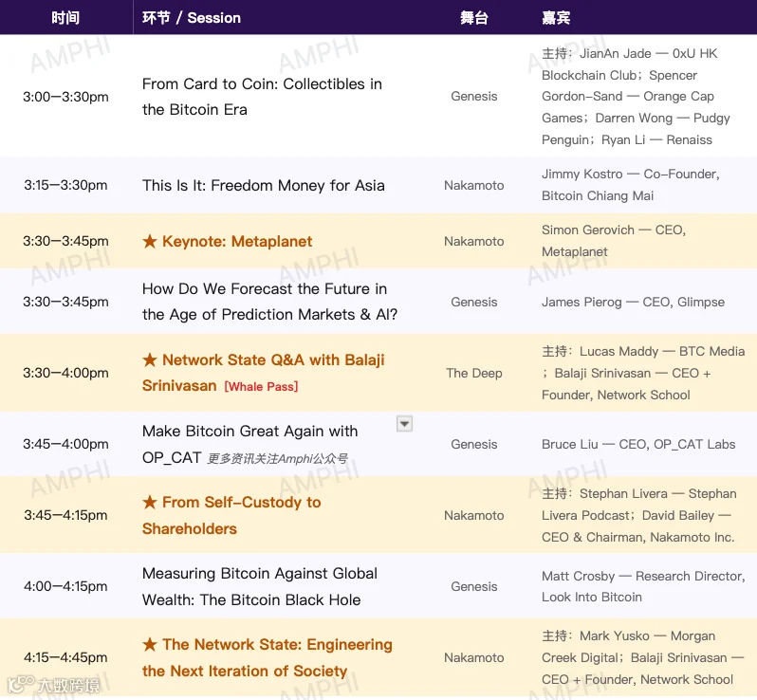
Task: Click guest Bruce Liu — CEO, OP_CAT Labs
Action: point(638,444)
